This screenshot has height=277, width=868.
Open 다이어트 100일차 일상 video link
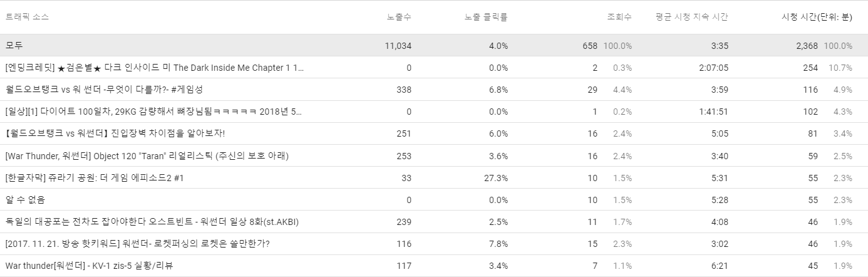click(153, 112)
